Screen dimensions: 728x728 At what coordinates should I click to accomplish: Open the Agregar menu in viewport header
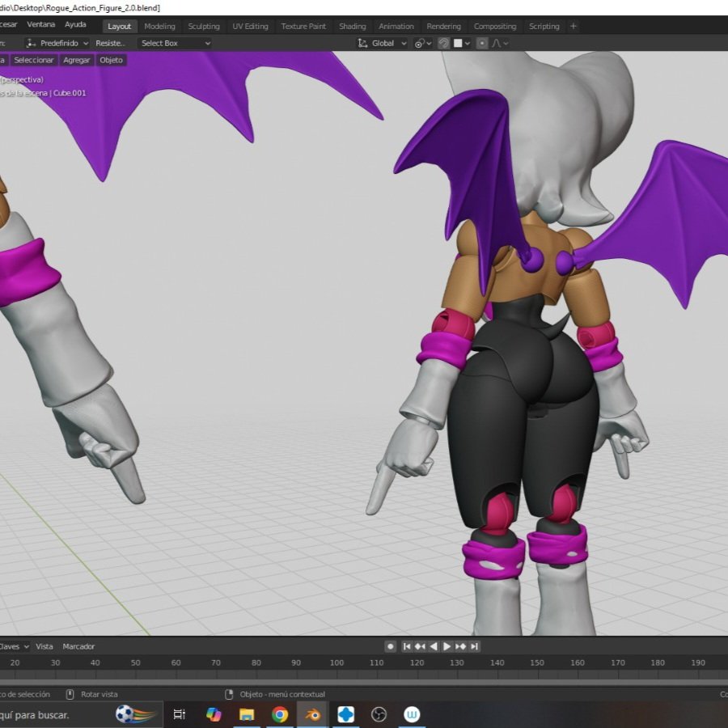click(x=77, y=60)
